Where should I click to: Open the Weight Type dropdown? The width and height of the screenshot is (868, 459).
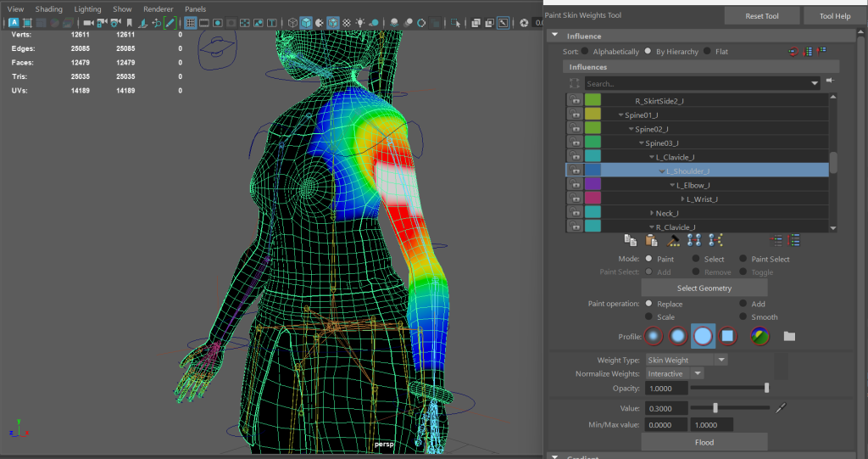pyautogui.click(x=686, y=360)
